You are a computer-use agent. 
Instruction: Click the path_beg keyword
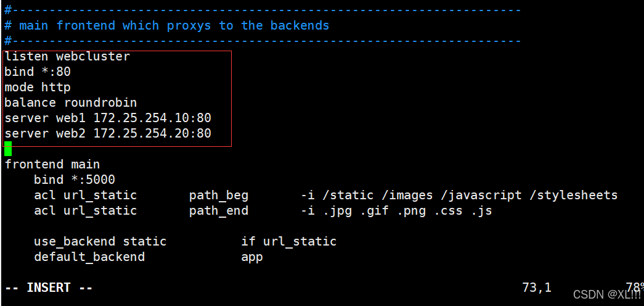coord(219,196)
